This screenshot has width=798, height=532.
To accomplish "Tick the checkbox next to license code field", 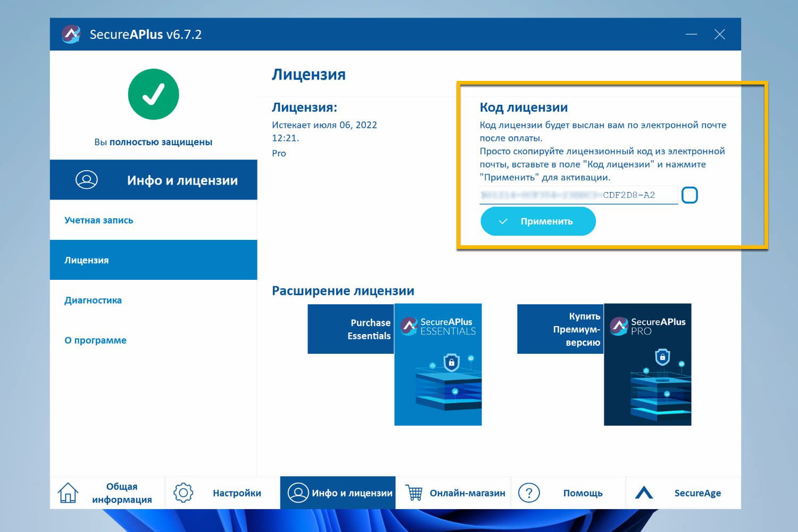I will [x=689, y=195].
